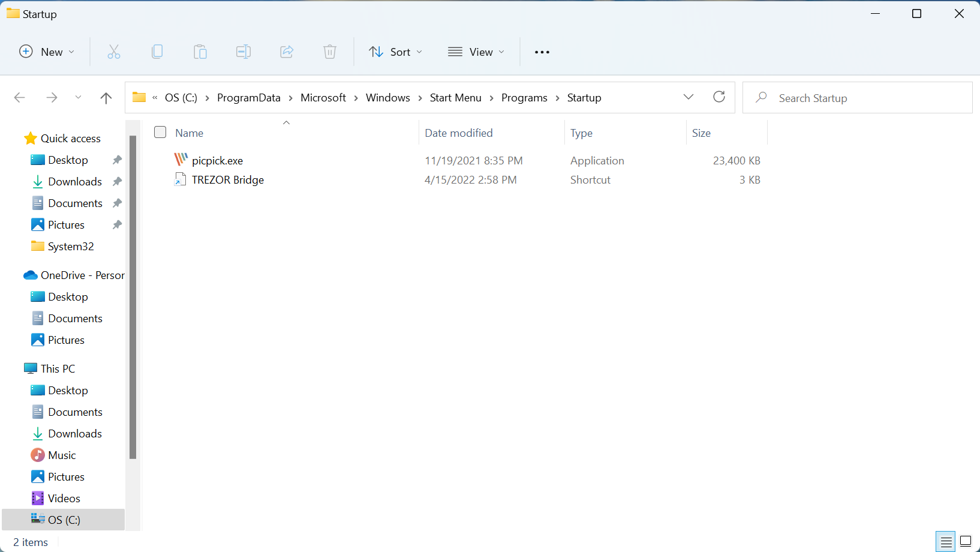
Task: Delete the selection using the trash icon
Action: tap(330, 52)
